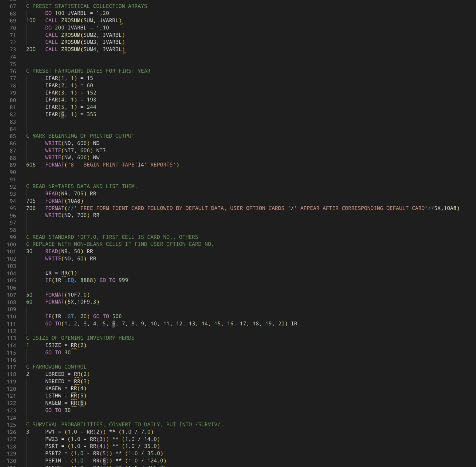The height and width of the screenshot is (467, 476).
Task: Place cursor on 'DO 100 JVARBL = 1,20'
Action: click(x=77, y=13)
